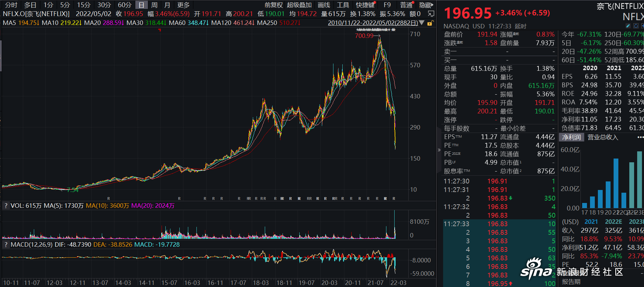Open the 快捷键 shortcuts menu
The height and width of the screenshot is (287, 644).
(365, 5)
